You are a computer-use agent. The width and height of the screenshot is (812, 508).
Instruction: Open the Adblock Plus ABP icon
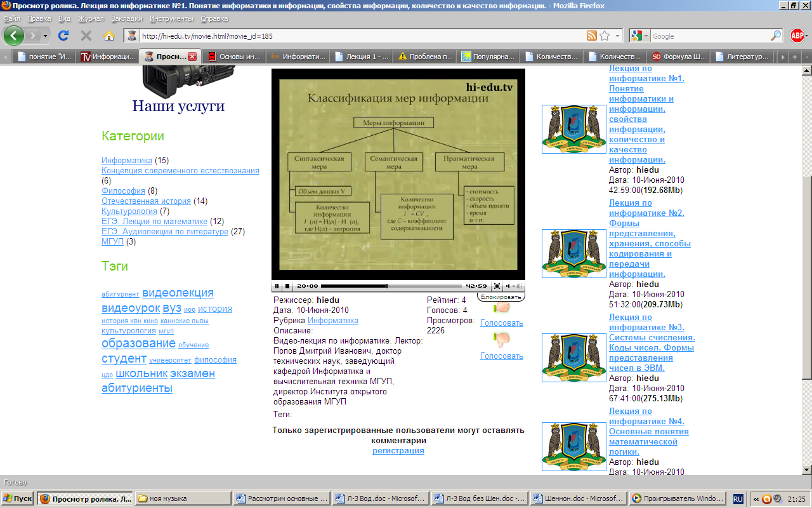[x=797, y=36]
